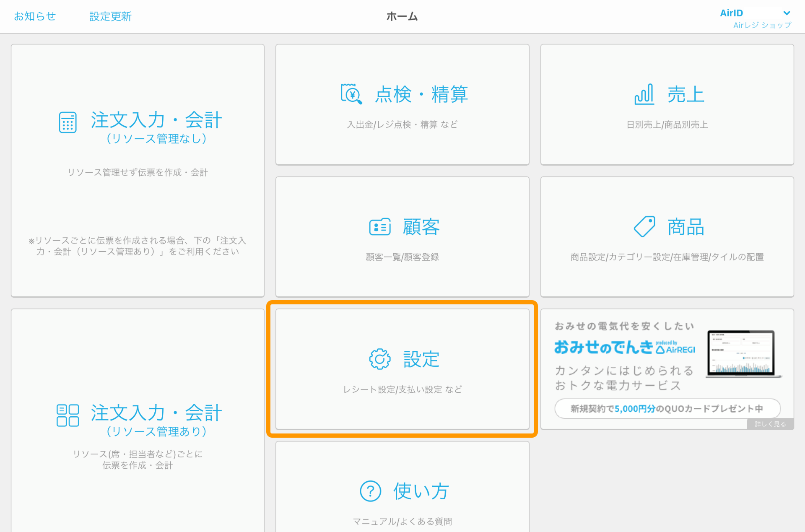805x532 pixels.
Task: Click the レシート設定/支払い設定 など description
Action: tap(402, 389)
